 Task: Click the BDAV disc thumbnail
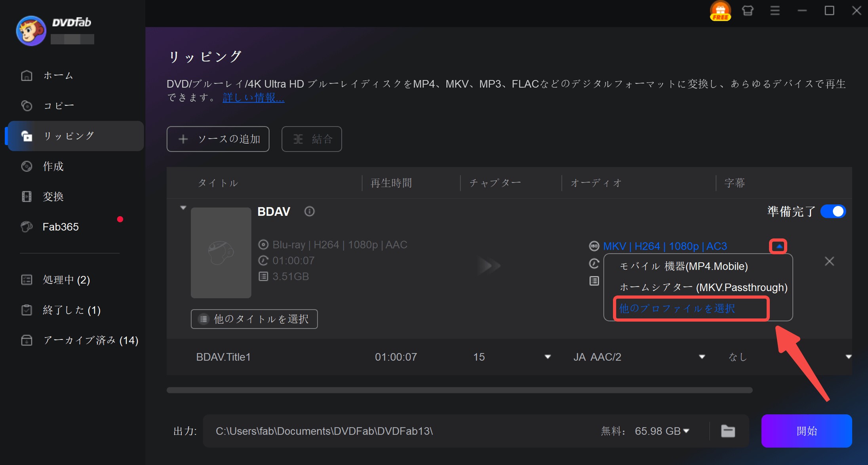tap(221, 253)
